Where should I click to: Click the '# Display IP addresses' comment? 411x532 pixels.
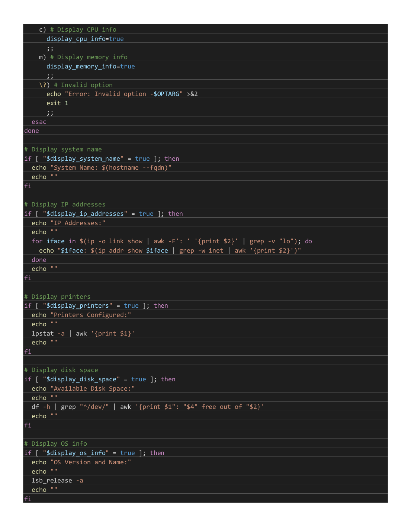65,204
